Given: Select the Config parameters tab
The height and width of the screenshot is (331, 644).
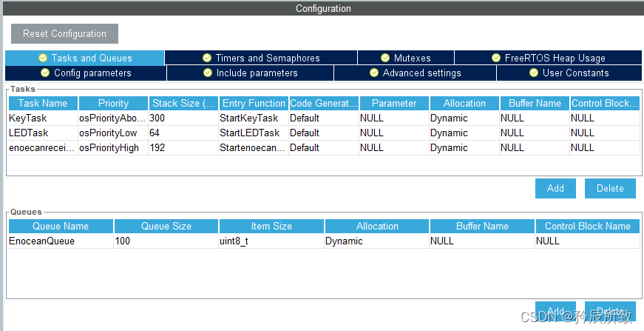Looking at the screenshot, I should [x=86, y=73].
